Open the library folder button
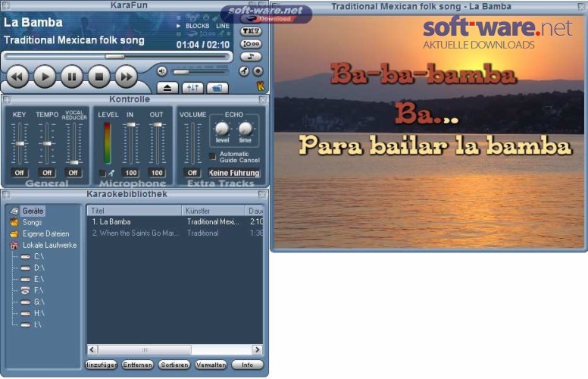Image resolution: width=588 pixels, height=379 pixels. 217,88
